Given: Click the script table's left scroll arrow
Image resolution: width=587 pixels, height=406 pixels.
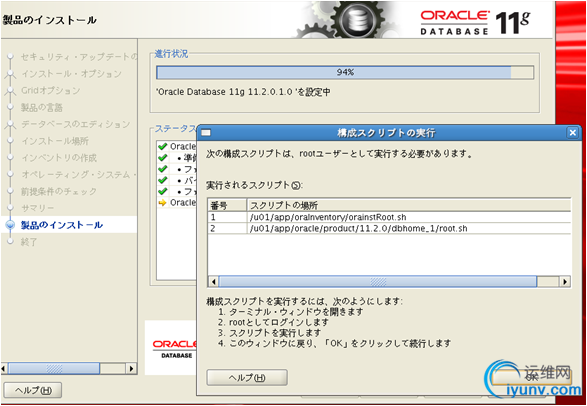Looking at the screenshot, I should click(x=213, y=281).
